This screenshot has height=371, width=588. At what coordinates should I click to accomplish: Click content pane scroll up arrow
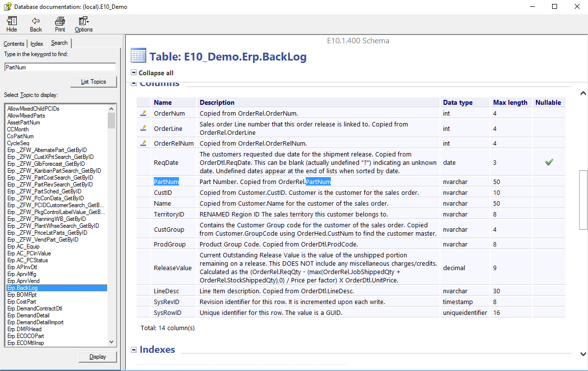[583, 93]
